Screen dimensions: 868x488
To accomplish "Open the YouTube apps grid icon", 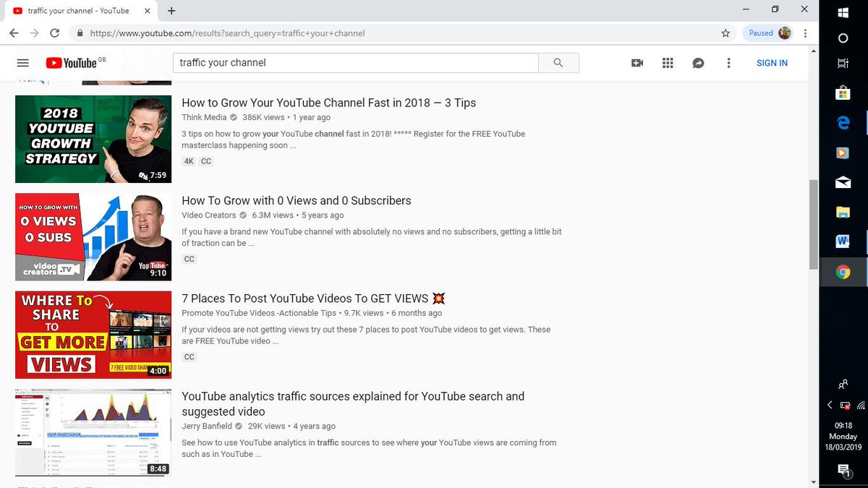I will tap(668, 63).
